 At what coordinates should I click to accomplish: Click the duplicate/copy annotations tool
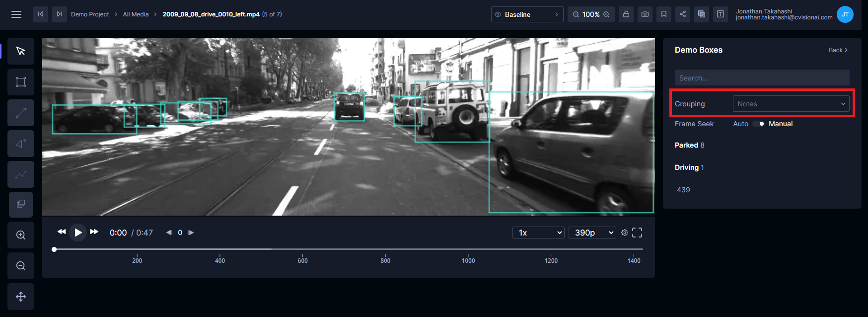(x=21, y=204)
